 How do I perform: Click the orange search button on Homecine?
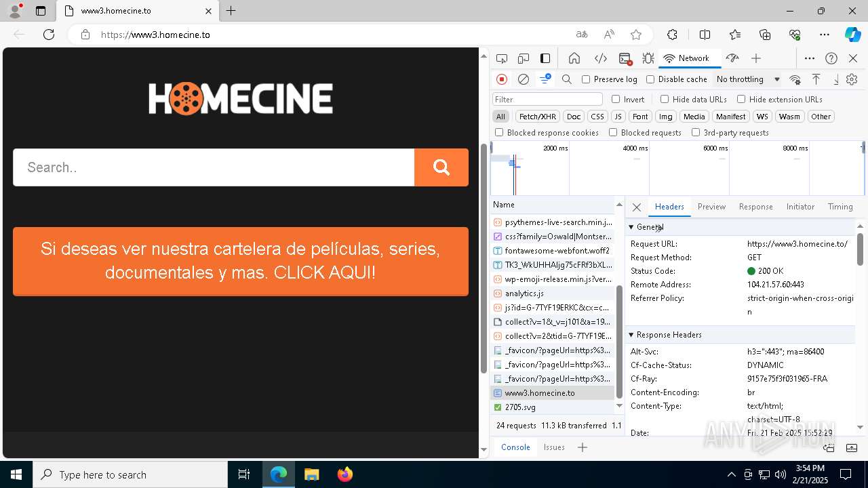(x=441, y=167)
